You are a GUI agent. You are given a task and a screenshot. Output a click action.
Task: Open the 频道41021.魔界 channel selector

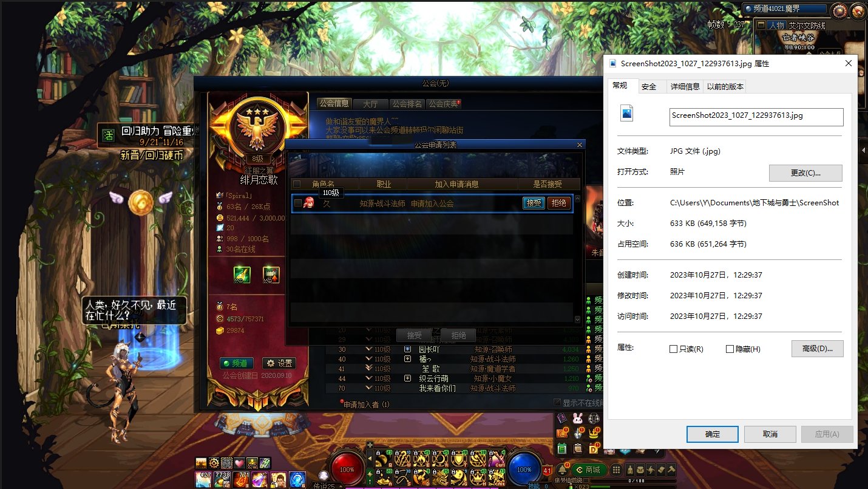(x=785, y=9)
